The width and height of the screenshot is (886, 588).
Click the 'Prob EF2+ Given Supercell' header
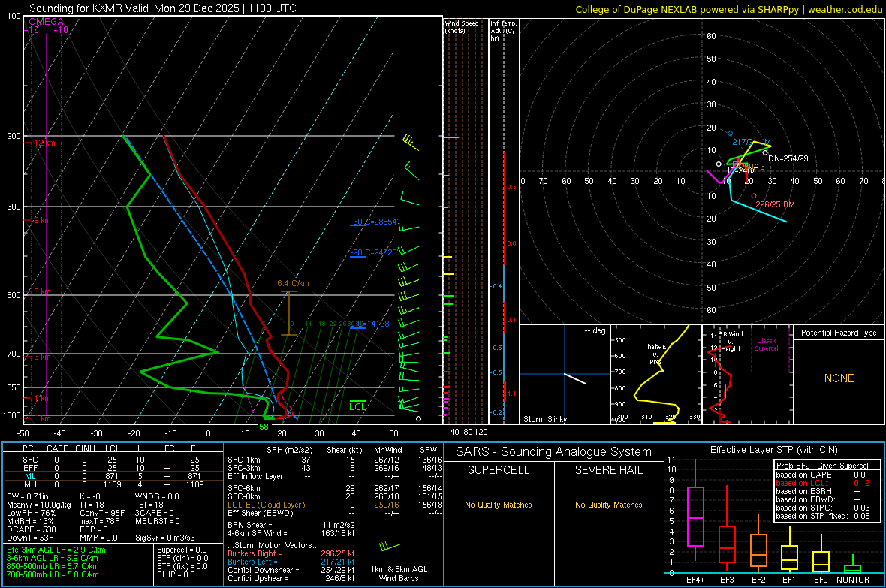pyautogui.click(x=823, y=466)
